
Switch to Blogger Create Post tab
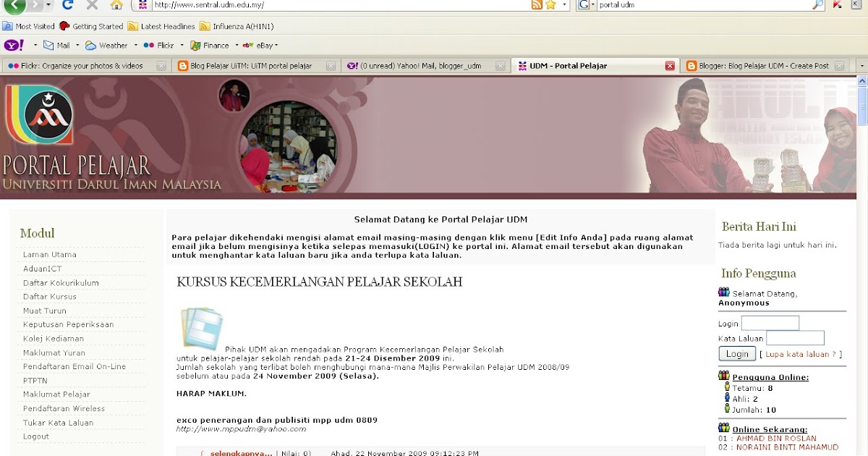pyautogui.click(x=764, y=65)
